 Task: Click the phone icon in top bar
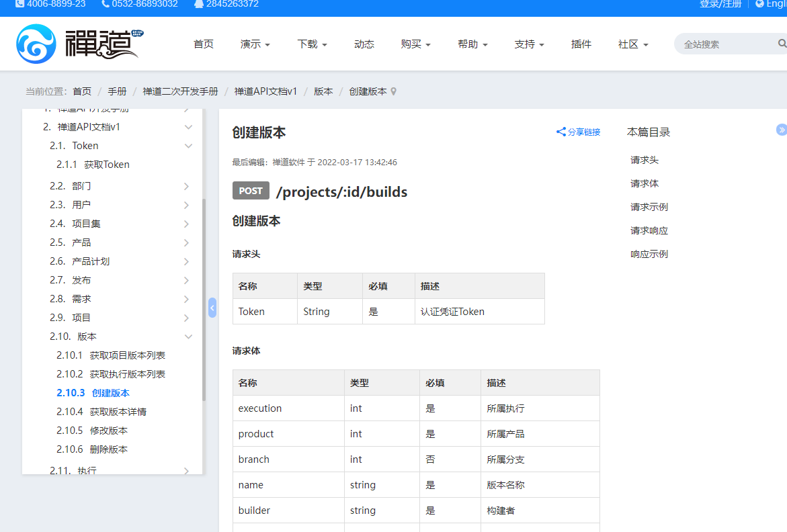(106, 4)
